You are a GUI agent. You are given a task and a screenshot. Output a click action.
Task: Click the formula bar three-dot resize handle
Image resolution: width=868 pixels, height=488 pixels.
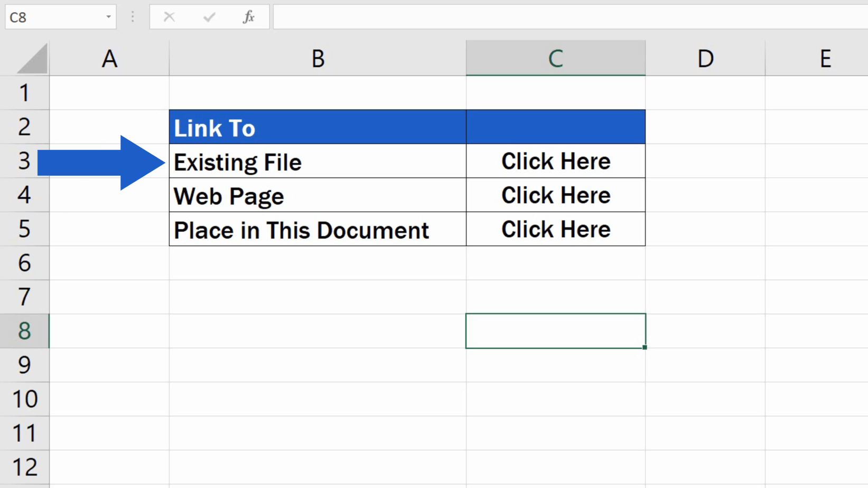[133, 17]
